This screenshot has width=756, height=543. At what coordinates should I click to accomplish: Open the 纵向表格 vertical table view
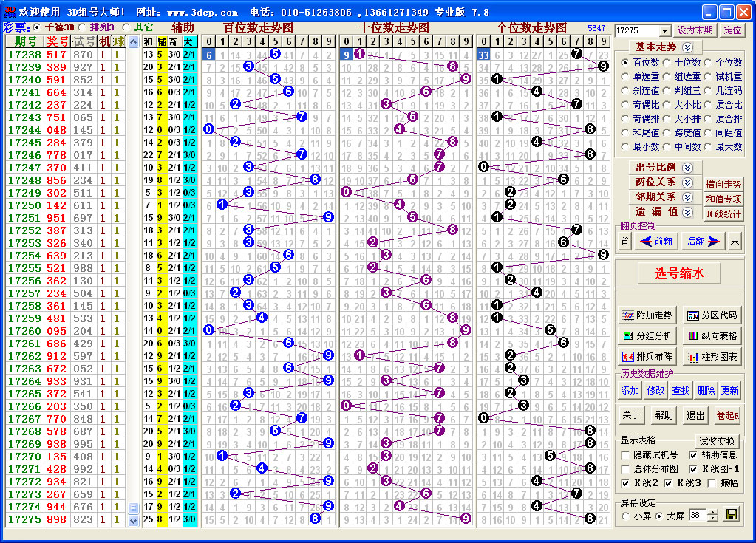[x=712, y=336]
